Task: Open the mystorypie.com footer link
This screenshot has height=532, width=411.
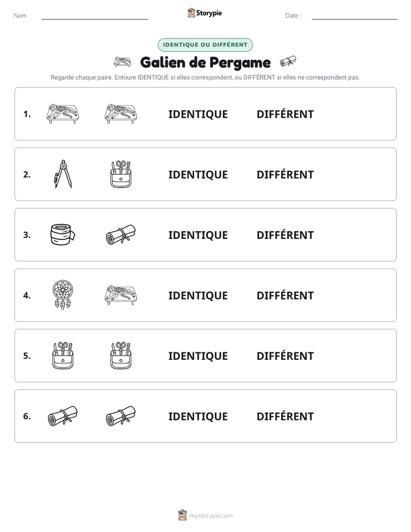Action: (x=205, y=515)
